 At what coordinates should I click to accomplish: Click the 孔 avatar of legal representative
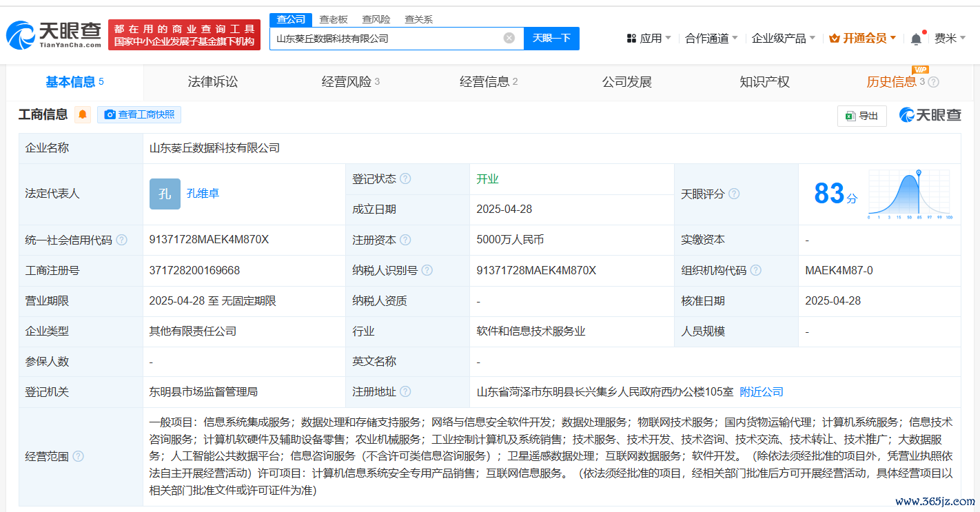(165, 194)
